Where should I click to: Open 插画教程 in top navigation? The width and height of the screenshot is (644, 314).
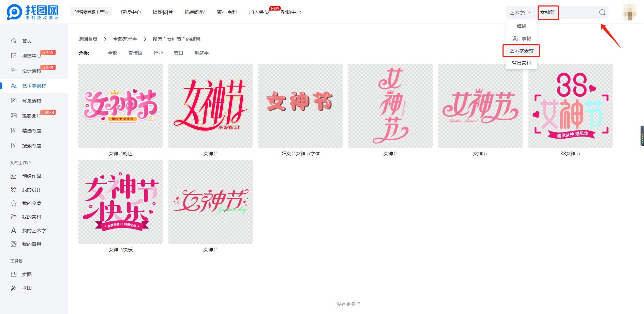tap(195, 12)
